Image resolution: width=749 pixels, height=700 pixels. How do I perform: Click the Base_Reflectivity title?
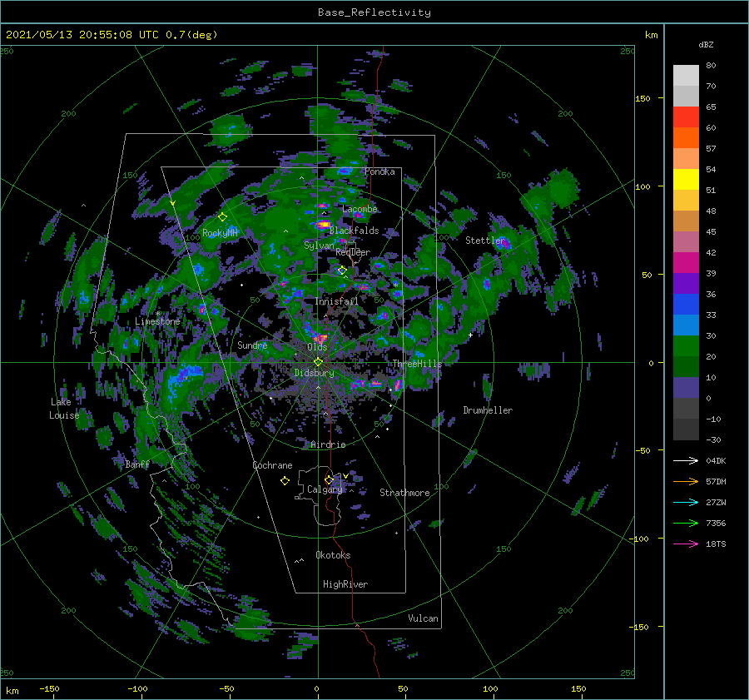[x=374, y=12]
